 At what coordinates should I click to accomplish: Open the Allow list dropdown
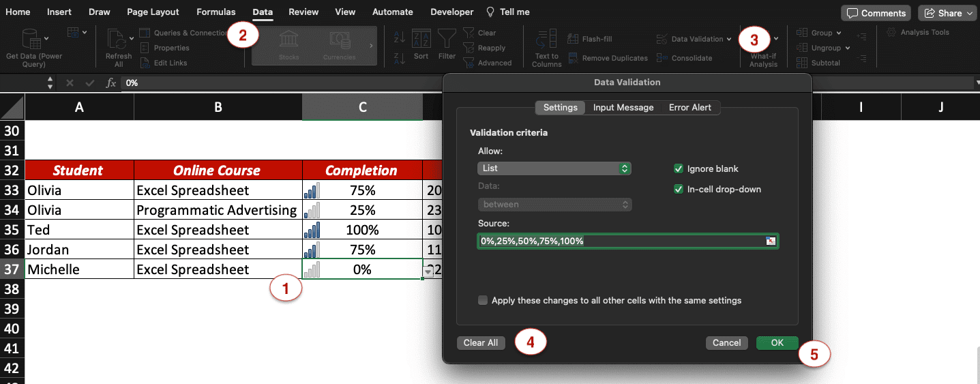pos(554,168)
